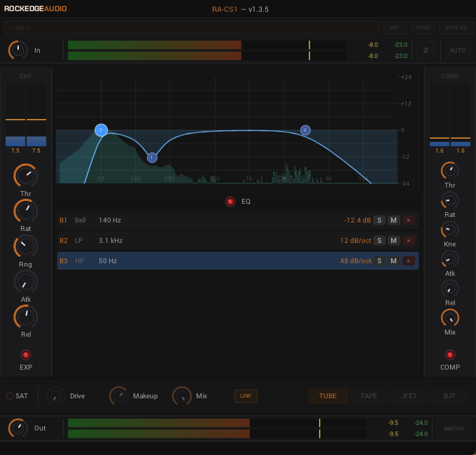Viewport: 476px width, 455px height.
Task: Click the Out gain knob
Action: [x=18, y=428]
